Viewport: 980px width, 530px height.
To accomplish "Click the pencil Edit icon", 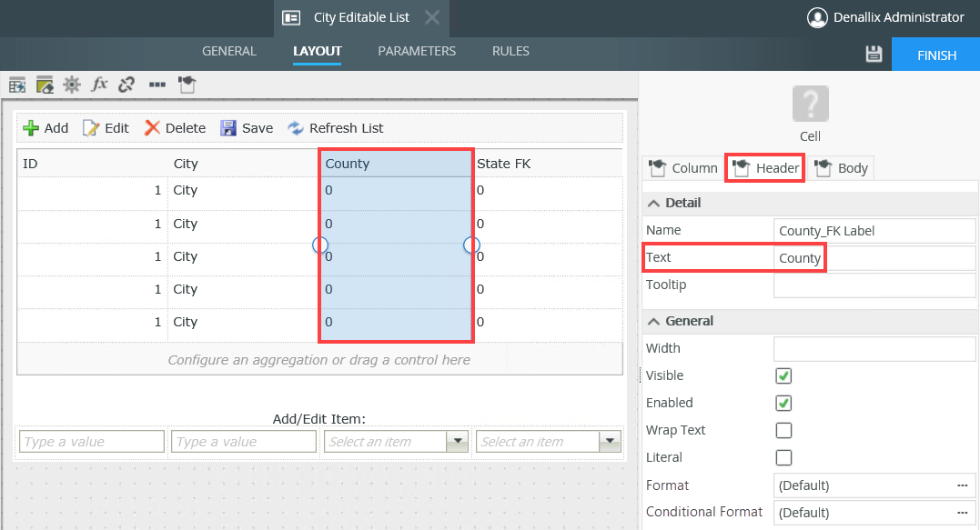I will (x=91, y=128).
